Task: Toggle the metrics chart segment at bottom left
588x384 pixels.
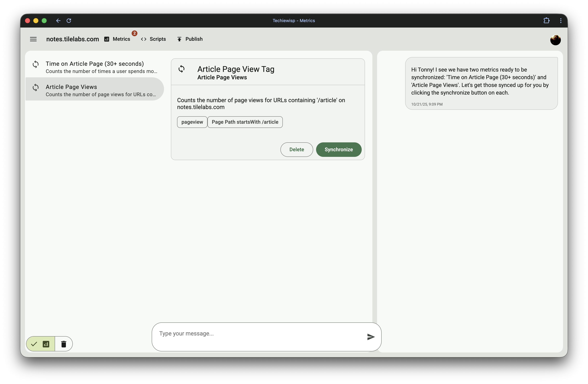Action: coord(46,344)
